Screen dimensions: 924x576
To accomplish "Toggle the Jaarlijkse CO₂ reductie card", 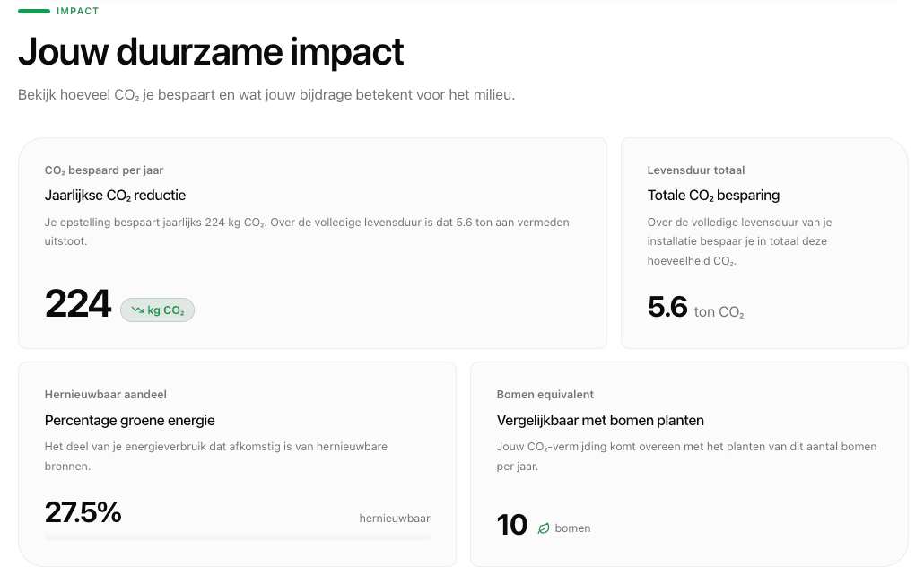I will 312,242.
